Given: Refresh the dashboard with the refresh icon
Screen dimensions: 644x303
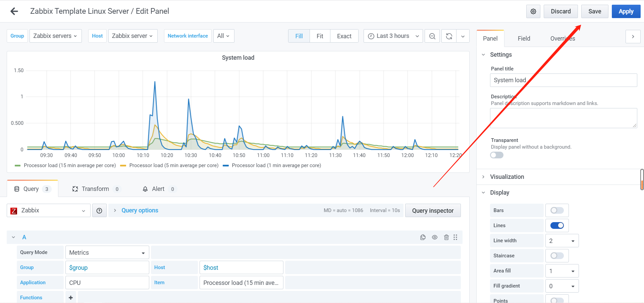Looking at the screenshot, I should click(x=449, y=36).
